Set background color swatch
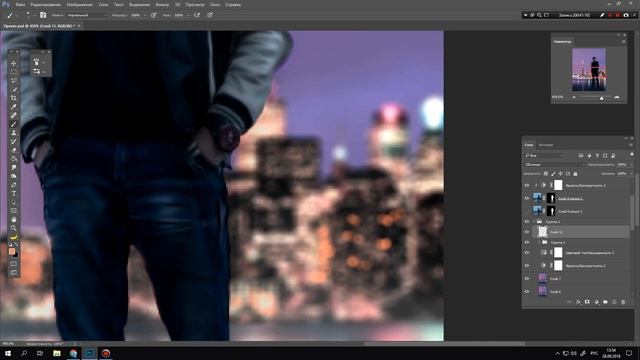 (16, 254)
